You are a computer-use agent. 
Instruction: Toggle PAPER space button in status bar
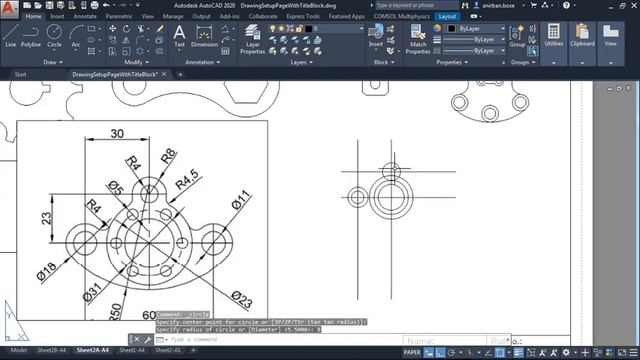pyautogui.click(x=412, y=352)
